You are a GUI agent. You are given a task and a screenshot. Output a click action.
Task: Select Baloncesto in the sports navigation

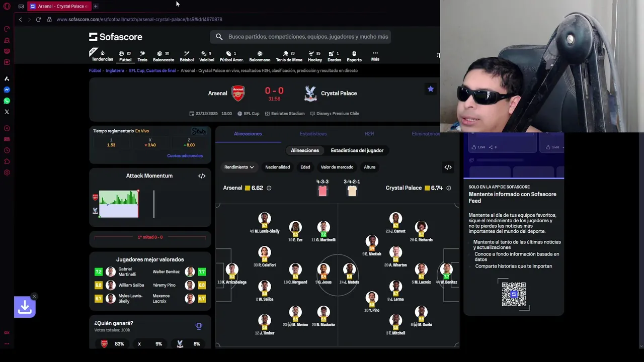(164, 56)
